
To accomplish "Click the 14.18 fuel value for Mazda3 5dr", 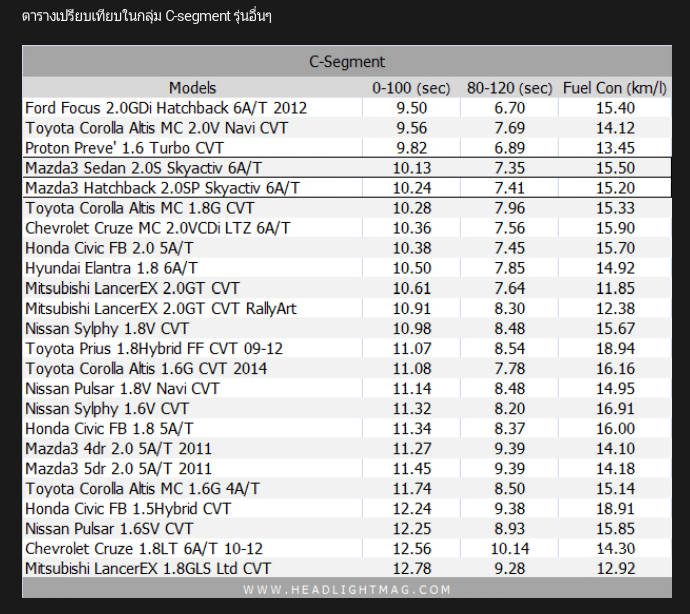I will tap(615, 469).
